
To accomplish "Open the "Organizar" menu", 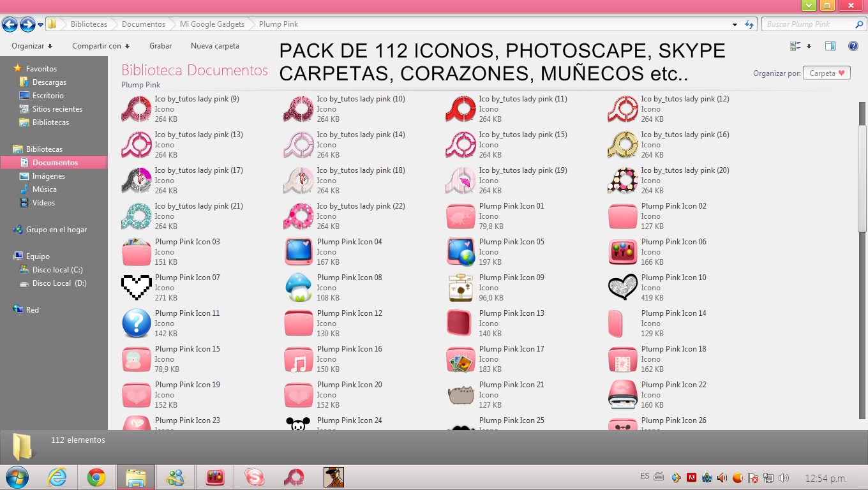I will click(30, 46).
